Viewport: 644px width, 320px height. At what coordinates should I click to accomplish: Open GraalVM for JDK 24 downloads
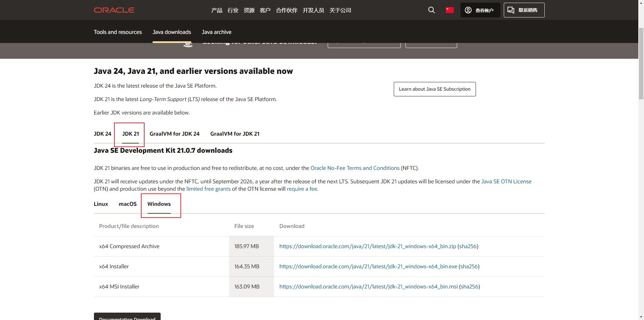coord(174,134)
